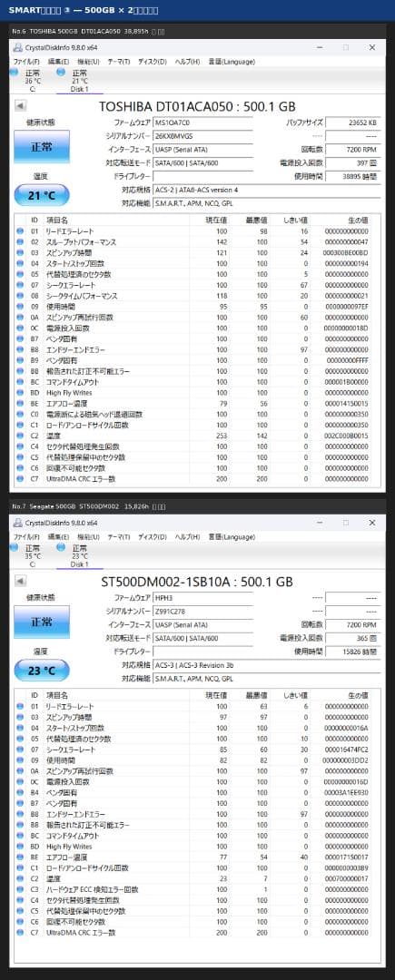Click the buffer size field showing 23652 KB
The width and height of the screenshot is (395, 980).
(x=352, y=123)
